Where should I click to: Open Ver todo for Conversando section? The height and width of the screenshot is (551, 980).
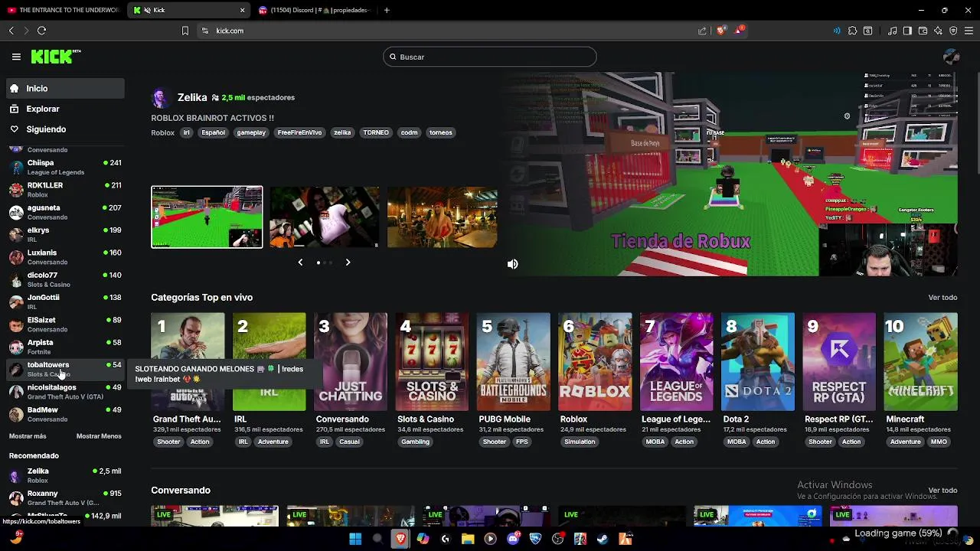click(x=942, y=491)
